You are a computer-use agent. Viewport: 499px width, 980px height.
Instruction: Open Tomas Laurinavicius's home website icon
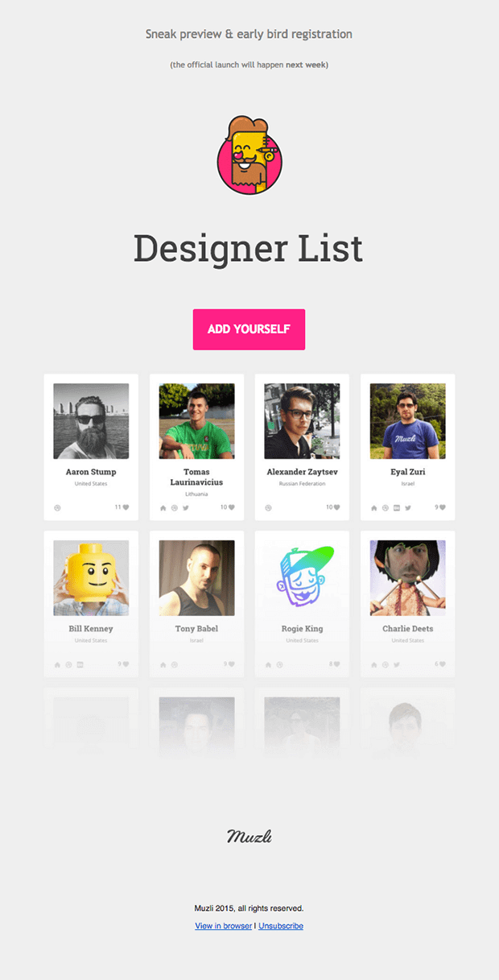[x=163, y=508]
